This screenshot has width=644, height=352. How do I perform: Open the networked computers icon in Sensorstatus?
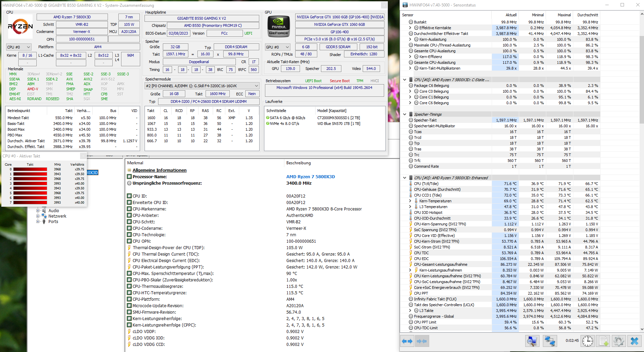coord(550,341)
